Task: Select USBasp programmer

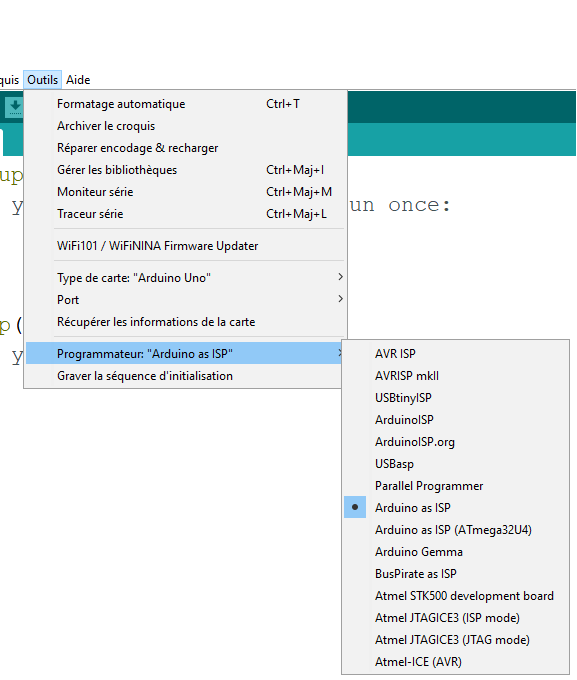Action: [456, 464]
